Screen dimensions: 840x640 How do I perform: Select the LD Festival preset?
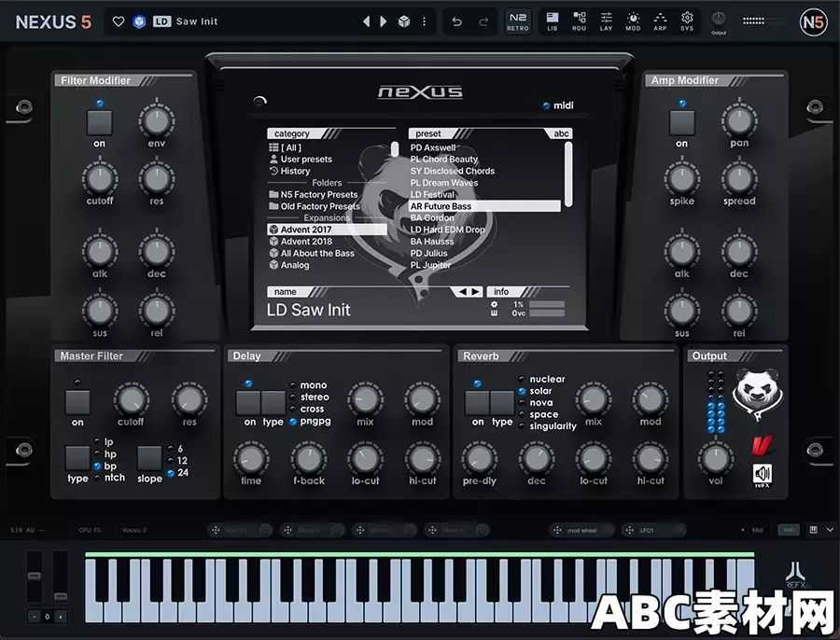coord(433,195)
